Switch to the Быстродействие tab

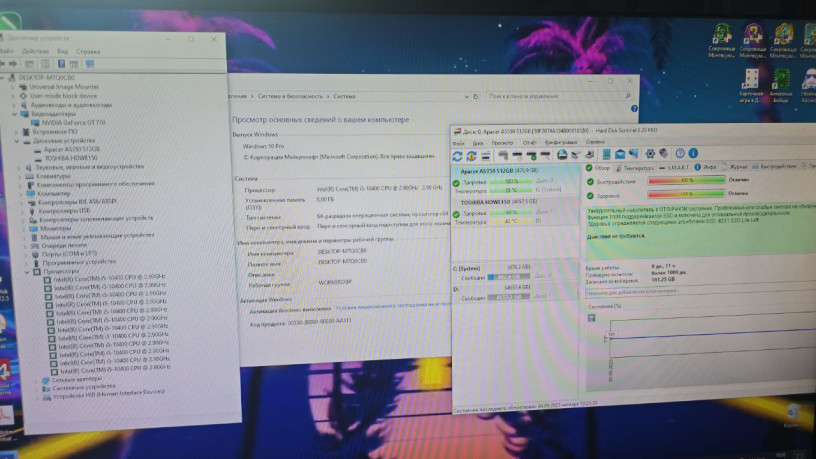click(x=774, y=166)
